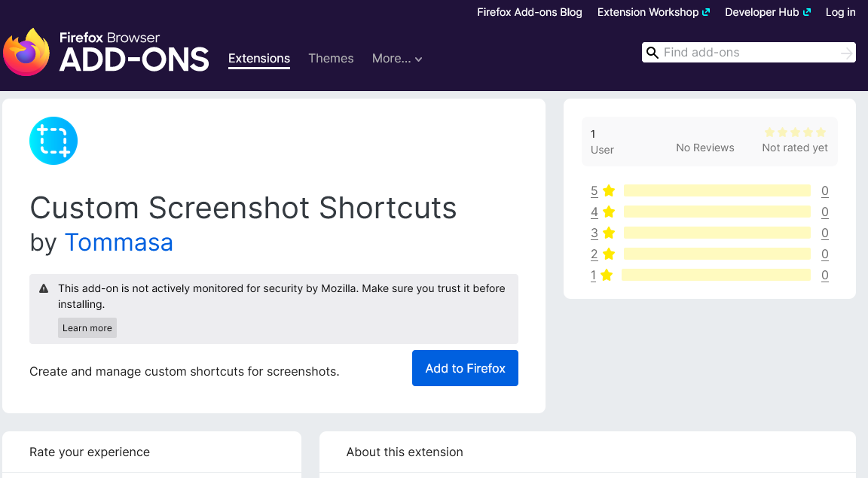
Task: Click the Not rated yet text
Action: (795, 148)
